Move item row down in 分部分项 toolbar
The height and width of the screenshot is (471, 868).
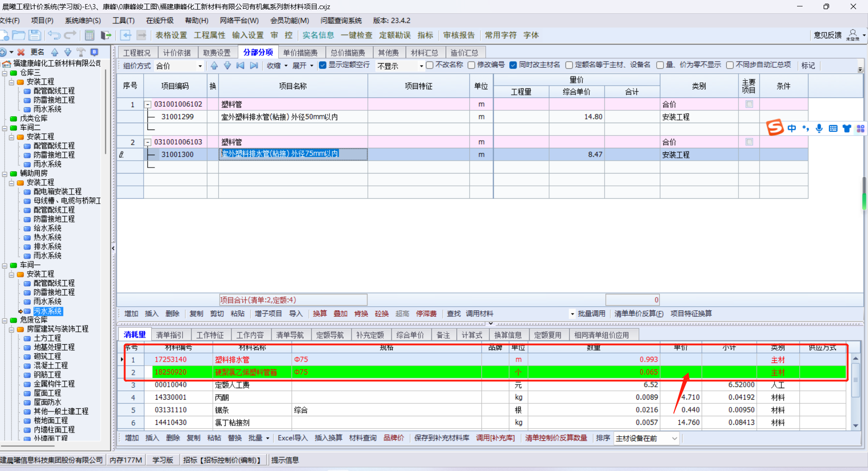coord(227,65)
